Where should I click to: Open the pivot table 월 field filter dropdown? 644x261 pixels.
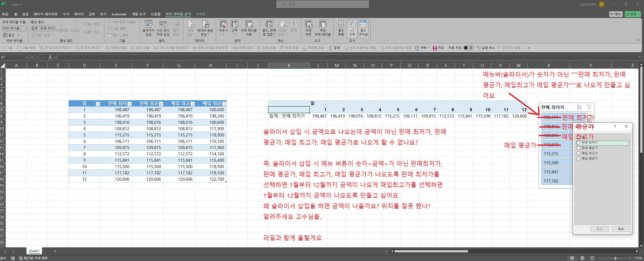[325, 104]
